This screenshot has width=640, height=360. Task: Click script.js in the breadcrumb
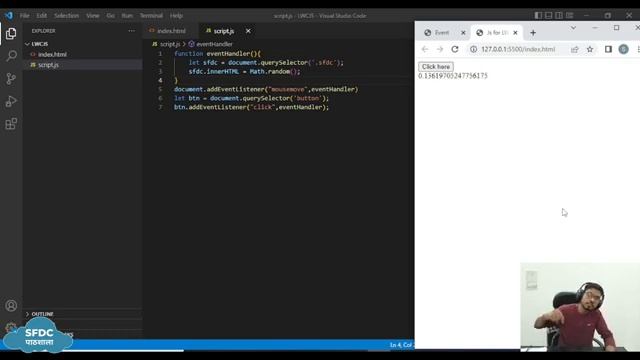tap(169, 44)
